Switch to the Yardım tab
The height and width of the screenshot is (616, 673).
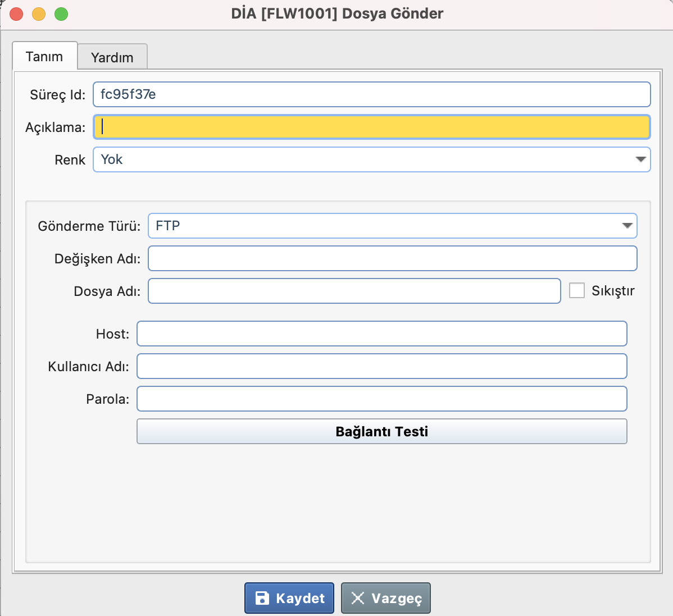pyautogui.click(x=112, y=57)
